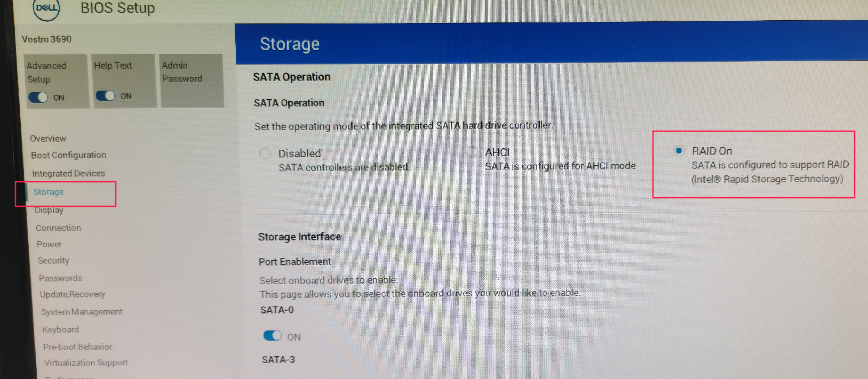Image resolution: width=868 pixels, height=379 pixels.
Task: Go to System Management
Action: point(82,312)
